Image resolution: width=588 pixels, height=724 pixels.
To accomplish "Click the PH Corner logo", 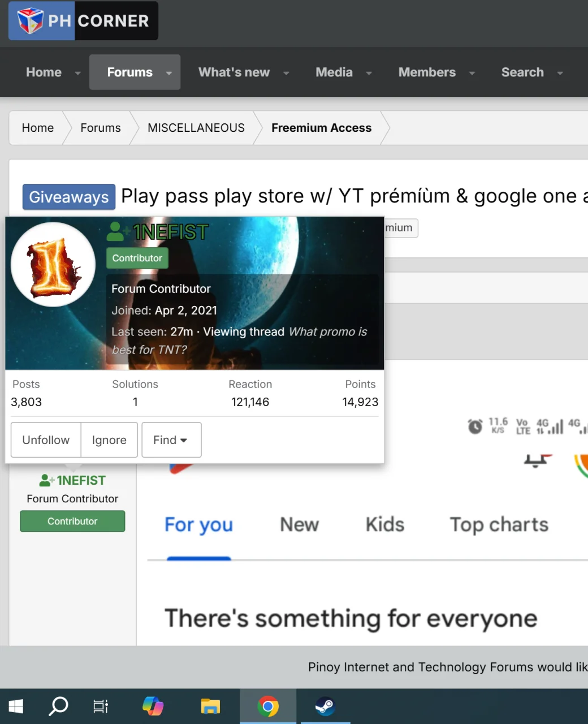I will pyautogui.click(x=83, y=21).
